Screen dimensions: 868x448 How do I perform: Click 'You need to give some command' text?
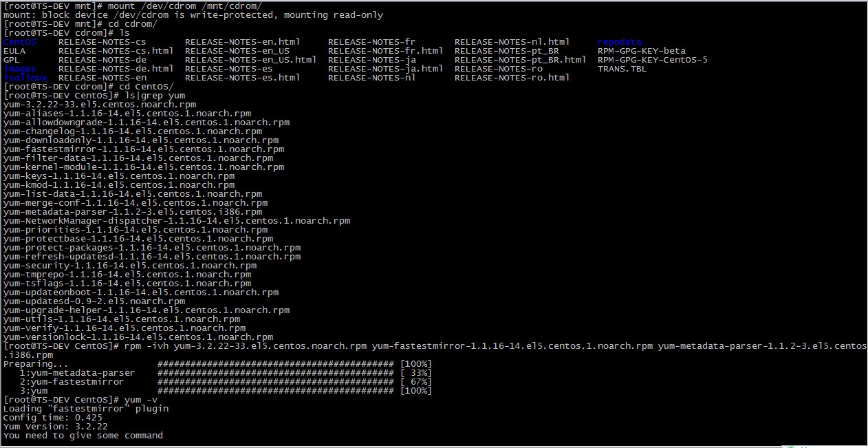[x=83, y=436]
